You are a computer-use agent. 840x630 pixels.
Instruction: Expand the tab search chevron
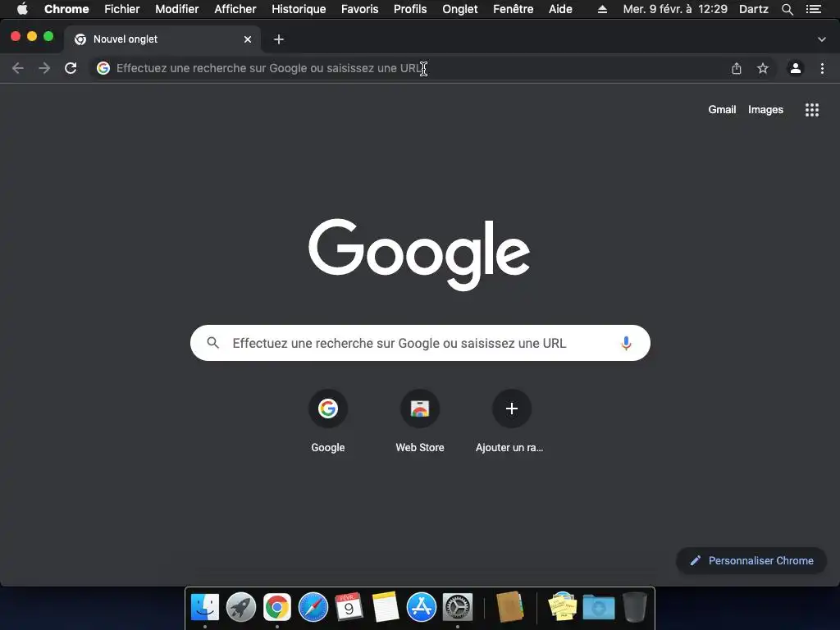coord(822,39)
